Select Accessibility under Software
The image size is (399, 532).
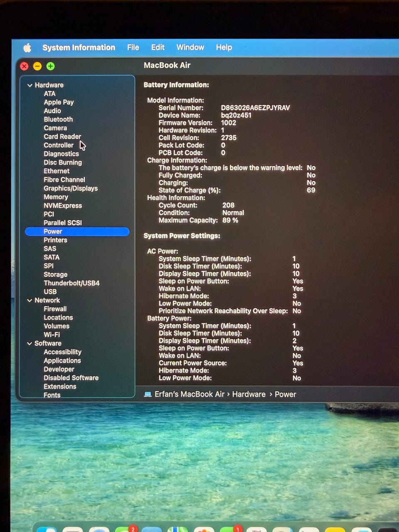point(62,352)
